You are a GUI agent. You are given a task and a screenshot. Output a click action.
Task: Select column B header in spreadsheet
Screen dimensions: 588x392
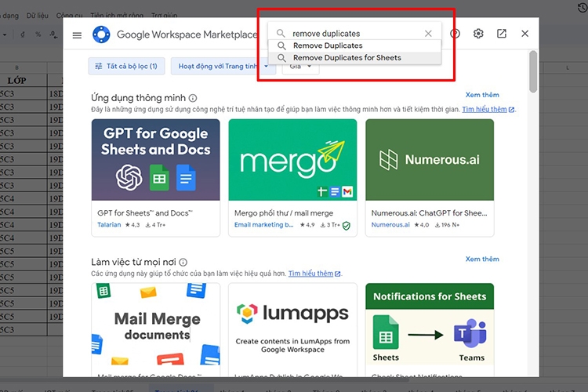point(17,68)
